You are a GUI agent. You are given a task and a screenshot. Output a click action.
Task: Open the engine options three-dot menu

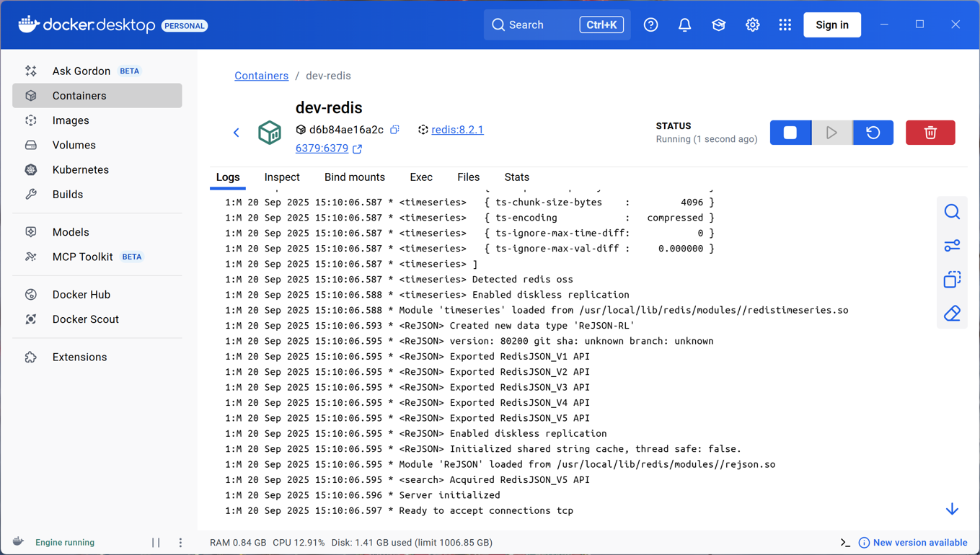coord(180,543)
